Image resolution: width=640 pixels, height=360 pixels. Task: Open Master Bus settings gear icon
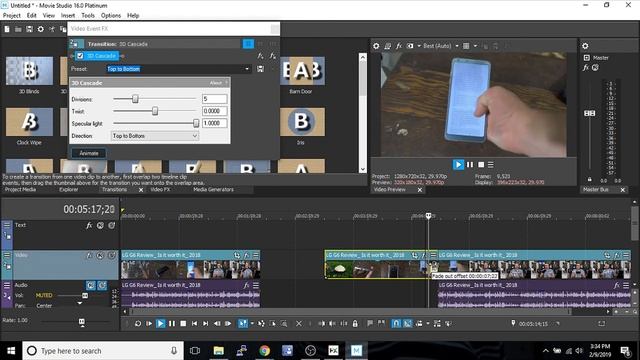585,46
